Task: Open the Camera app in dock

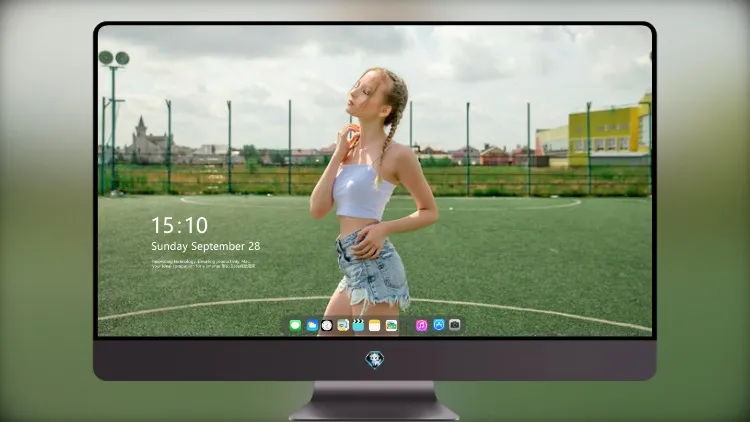Action: (x=455, y=325)
